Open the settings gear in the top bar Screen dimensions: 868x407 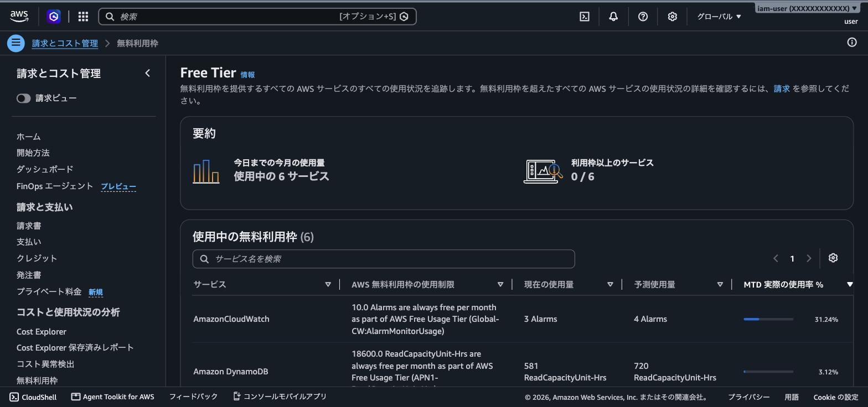click(672, 17)
